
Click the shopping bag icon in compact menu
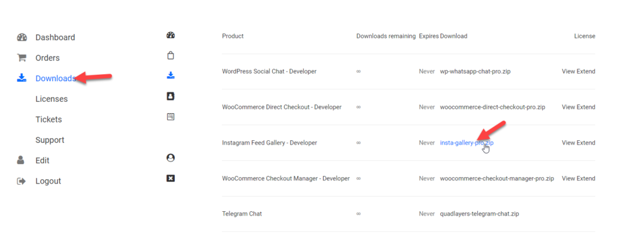[171, 55]
